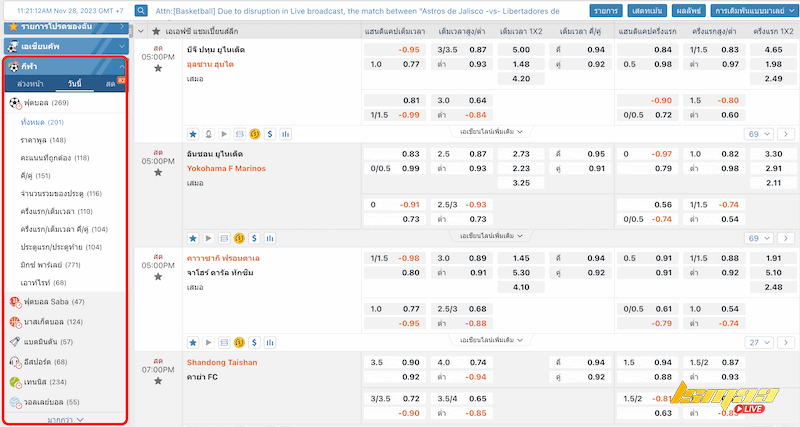Open statistics bar chart for Kawasaki Frontale match
This screenshot has height=427, width=800.
pos(270,342)
